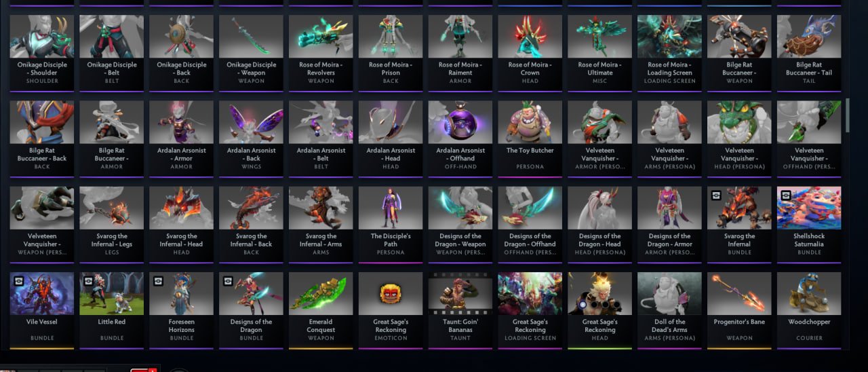
Task: Click the bundle badge on Designs of the Dragon bundle
Action: click(x=228, y=281)
